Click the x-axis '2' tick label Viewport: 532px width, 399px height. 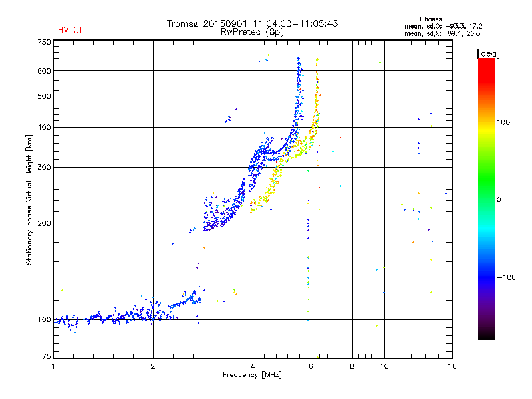click(153, 366)
